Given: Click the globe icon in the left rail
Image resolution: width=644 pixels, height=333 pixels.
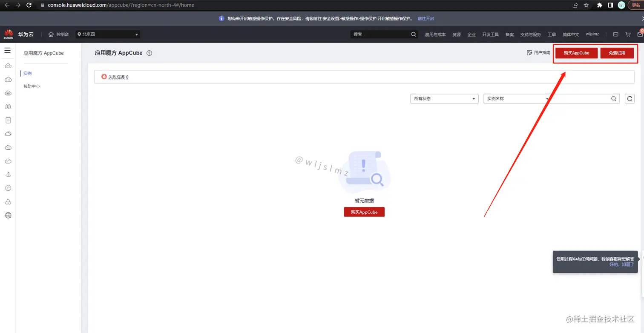Looking at the screenshot, I should pos(8,215).
